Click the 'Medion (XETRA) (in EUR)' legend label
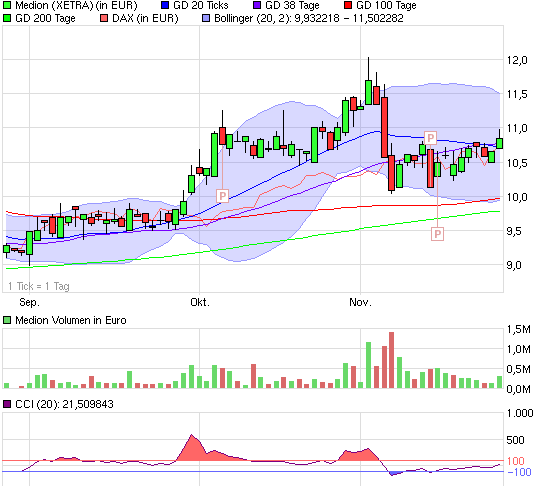 (76, 5)
